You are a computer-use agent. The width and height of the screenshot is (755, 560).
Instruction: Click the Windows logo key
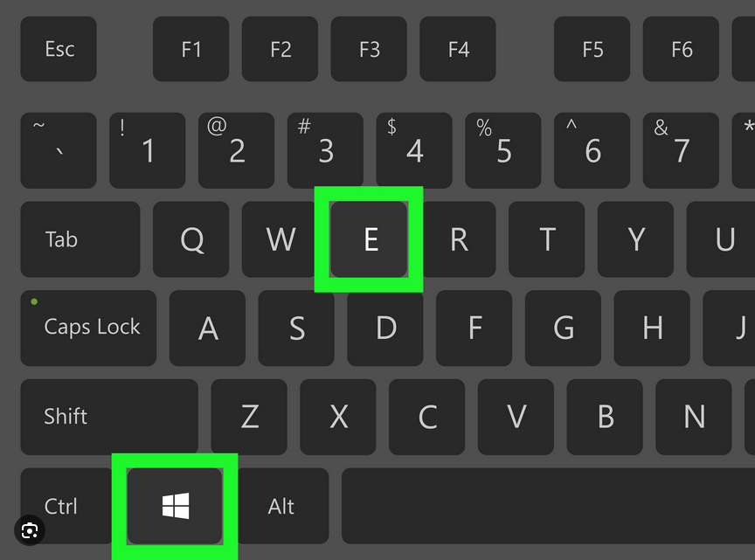(x=175, y=506)
